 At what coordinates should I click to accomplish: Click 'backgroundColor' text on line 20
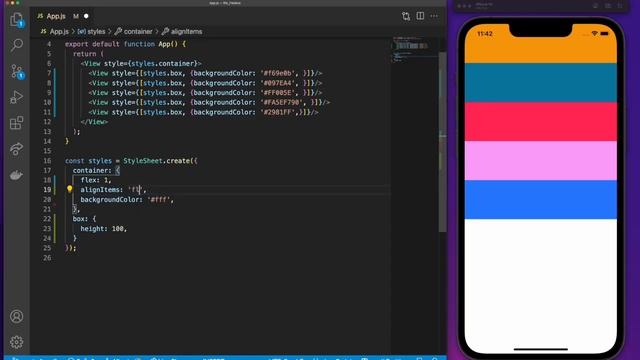coord(110,200)
